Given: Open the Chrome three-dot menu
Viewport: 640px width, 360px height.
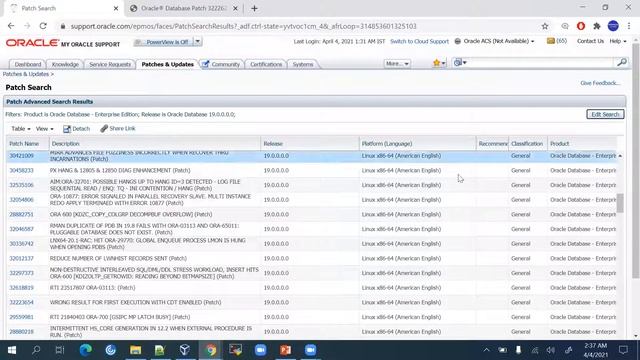Looking at the screenshot, I should click(x=629, y=26).
